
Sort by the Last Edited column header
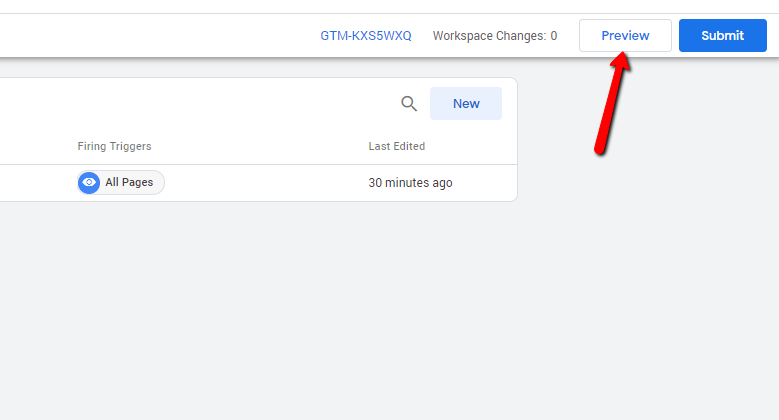[396, 146]
